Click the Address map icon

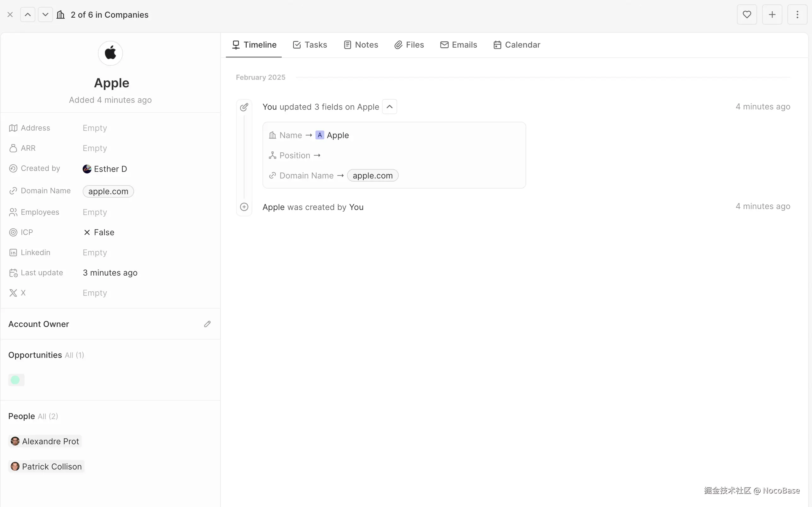click(13, 128)
